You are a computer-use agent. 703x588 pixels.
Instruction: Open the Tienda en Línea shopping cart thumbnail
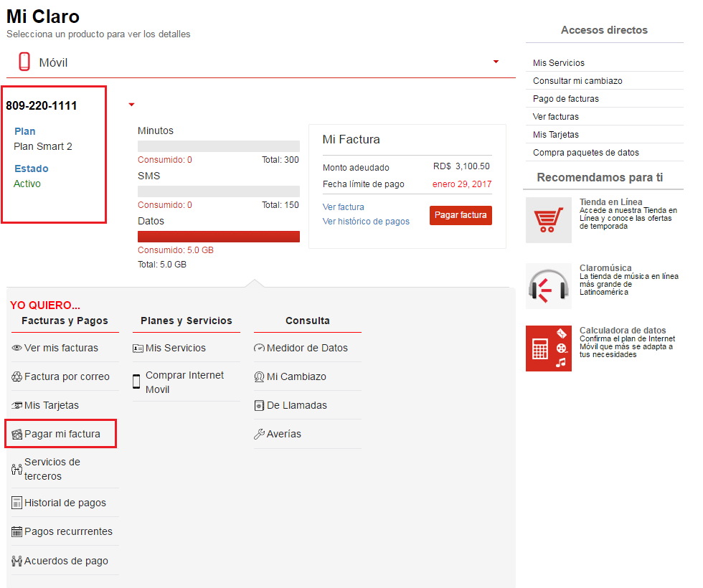tap(548, 220)
